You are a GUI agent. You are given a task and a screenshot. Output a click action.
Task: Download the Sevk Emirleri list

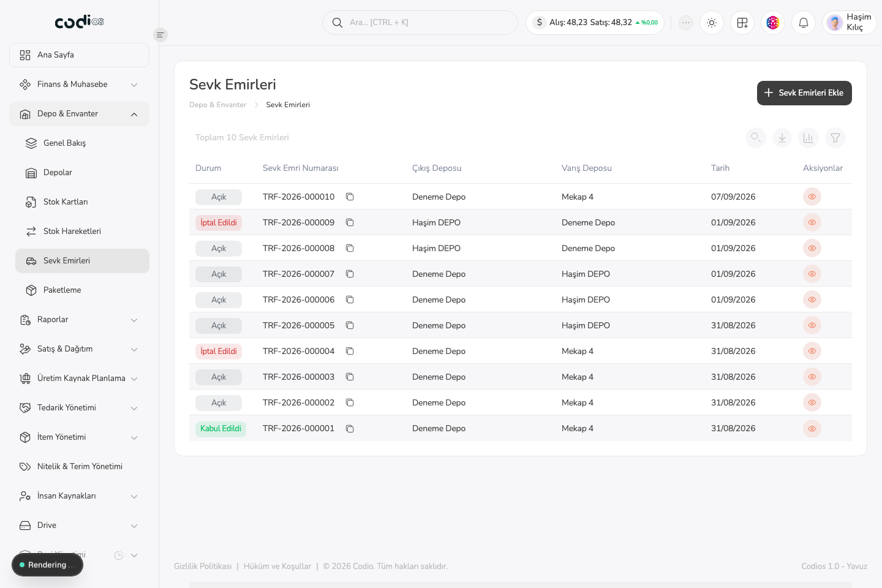(x=782, y=138)
